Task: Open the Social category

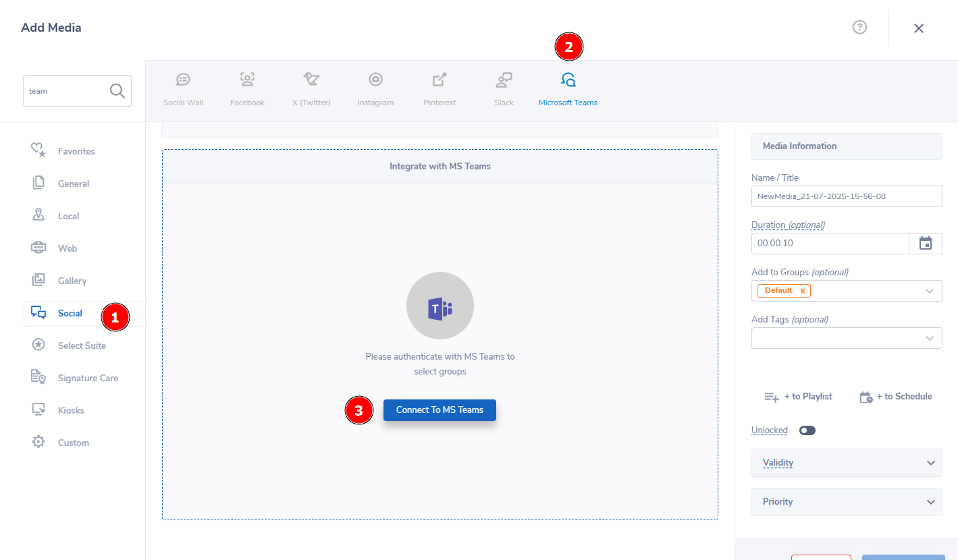Action: tap(70, 313)
